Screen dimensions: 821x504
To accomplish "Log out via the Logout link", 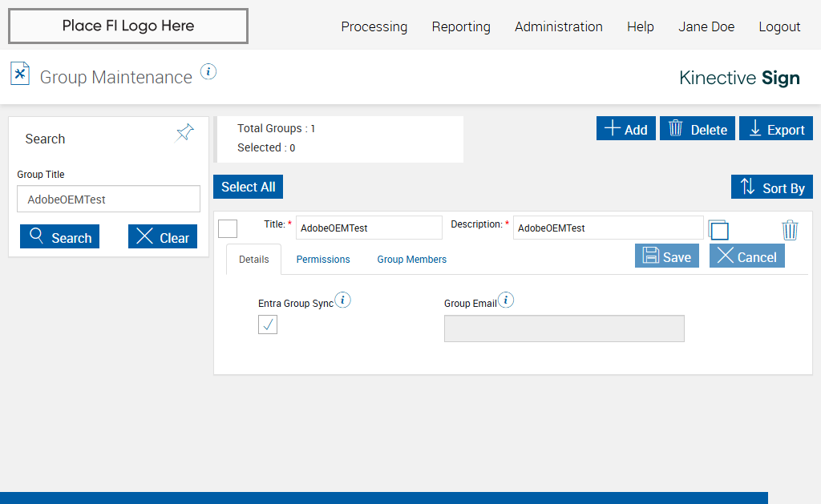I will coord(779,26).
